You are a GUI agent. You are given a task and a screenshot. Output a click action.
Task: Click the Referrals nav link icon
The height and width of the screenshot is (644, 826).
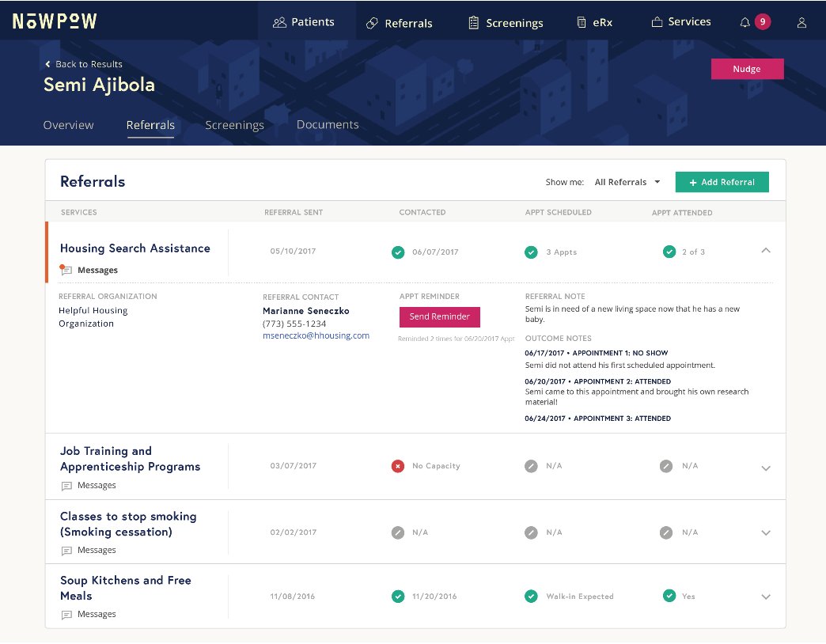click(x=372, y=23)
